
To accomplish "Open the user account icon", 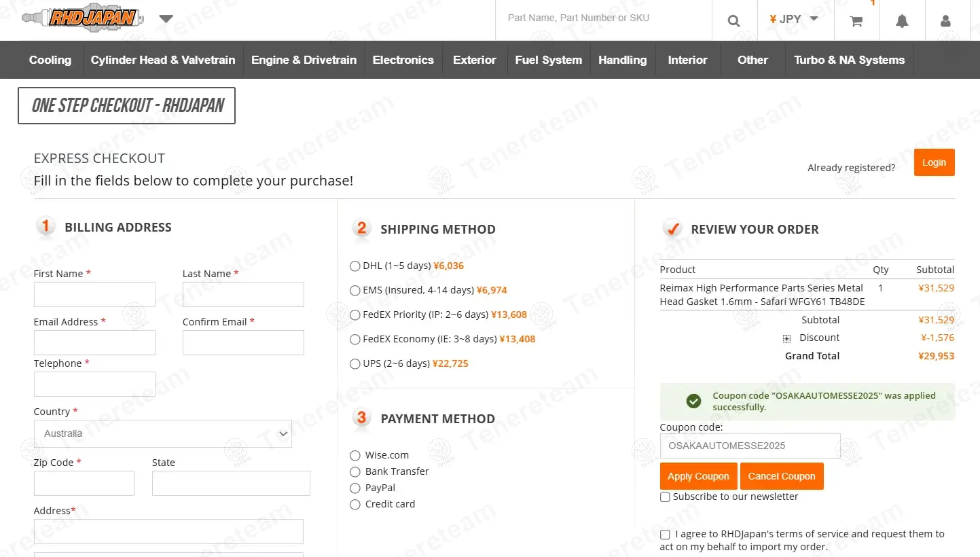I will coord(945,21).
